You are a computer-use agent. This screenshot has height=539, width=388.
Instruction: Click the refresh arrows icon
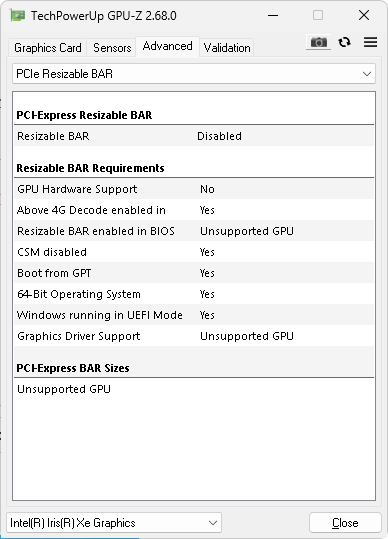click(344, 42)
